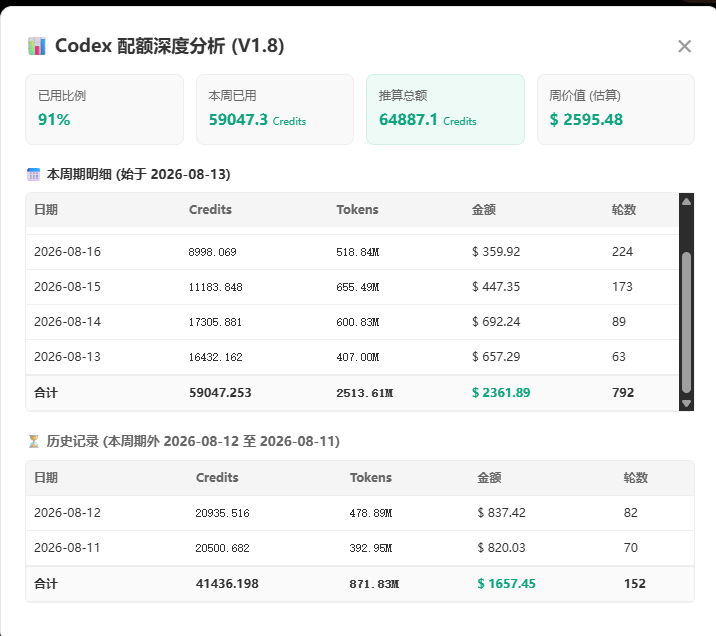Click total rounds 792

623,393
